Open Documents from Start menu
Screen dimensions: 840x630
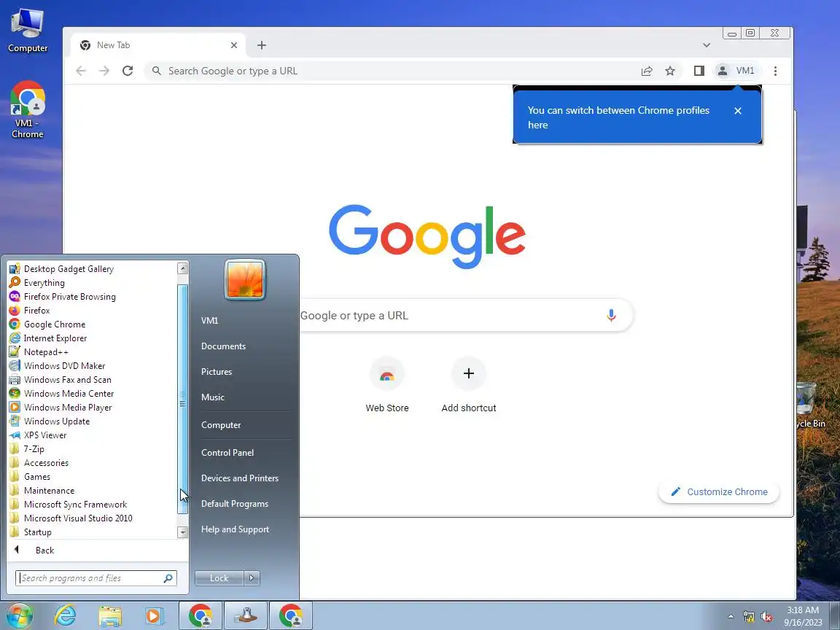pyautogui.click(x=223, y=346)
